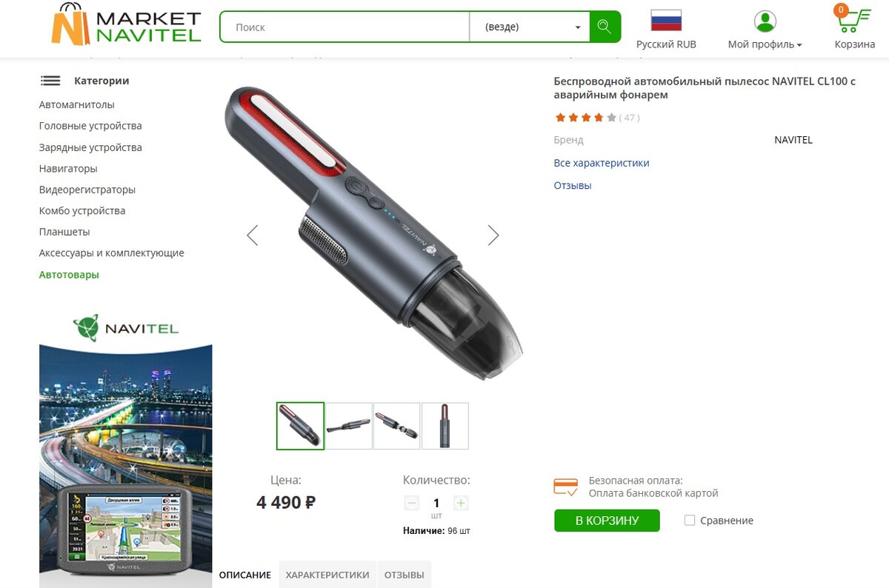Expand the Мой профиль dropdown
Image resolution: width=889 pixels, height=588 pixels.
point(765,44)
